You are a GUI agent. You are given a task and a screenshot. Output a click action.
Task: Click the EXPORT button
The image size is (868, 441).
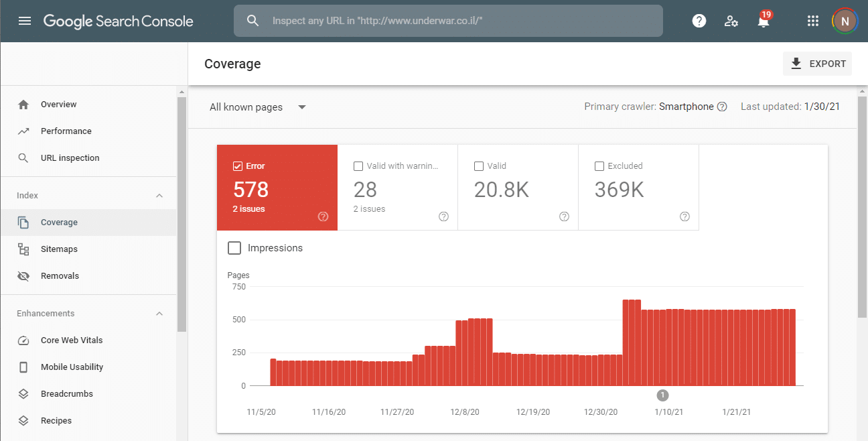(817, 64)
